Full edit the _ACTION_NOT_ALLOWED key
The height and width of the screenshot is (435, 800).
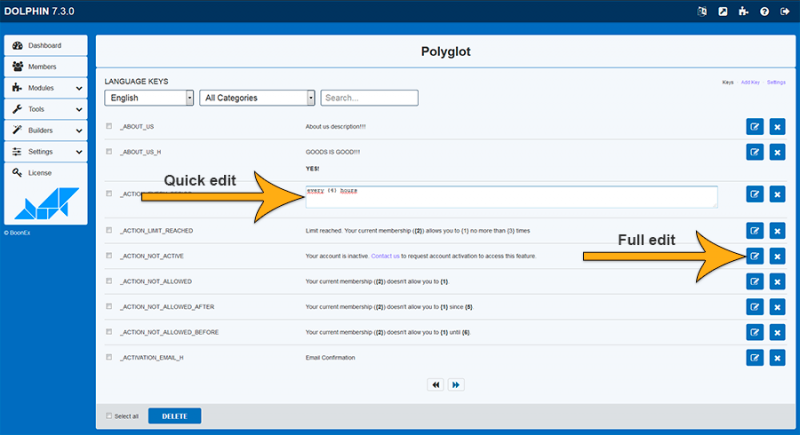[x=755, y=282]
